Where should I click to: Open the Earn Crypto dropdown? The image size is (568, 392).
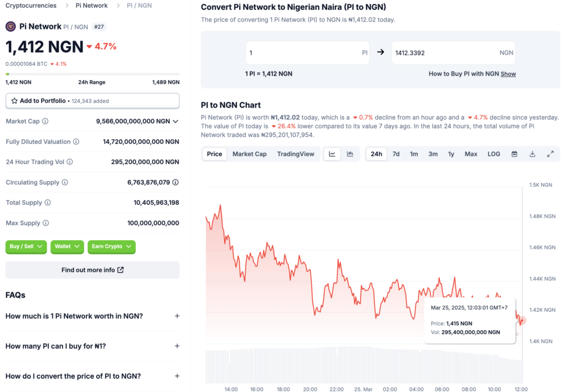(x=111, y=247)
